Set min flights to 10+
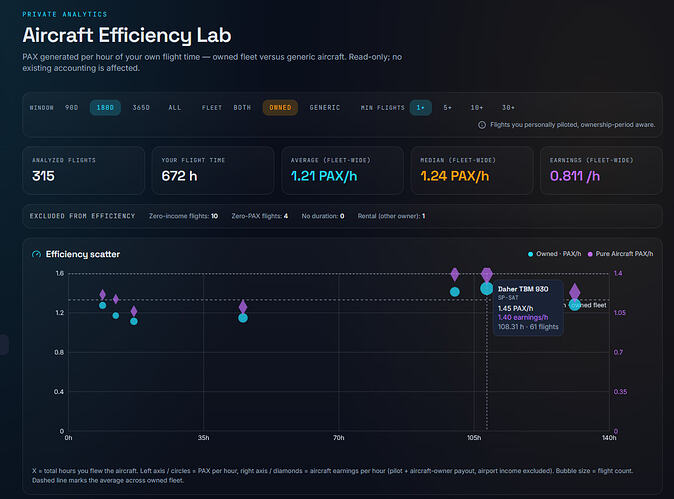This screenshot has width=674, height=499. [x=476, y=107]
